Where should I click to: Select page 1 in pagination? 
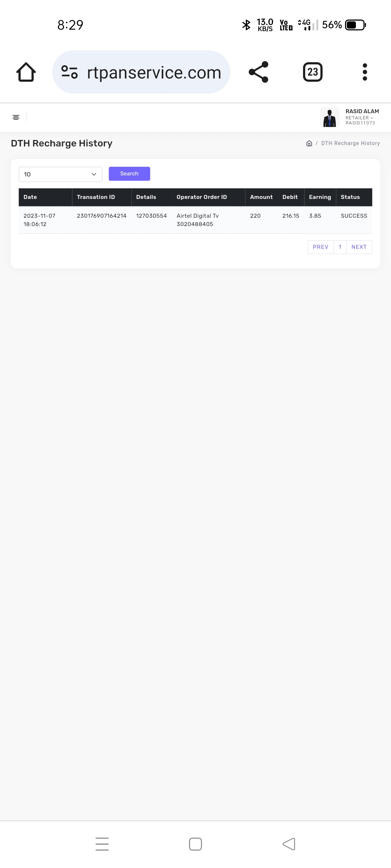point(340,247)
